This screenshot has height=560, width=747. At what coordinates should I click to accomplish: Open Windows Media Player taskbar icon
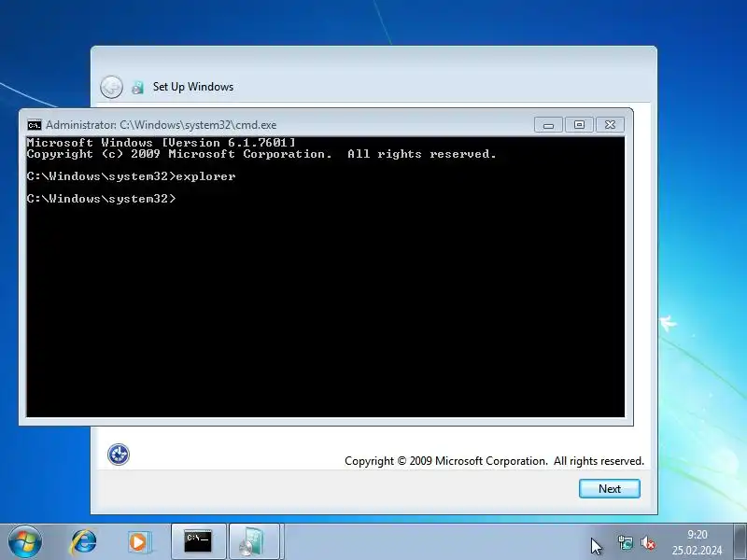[139, 542]
